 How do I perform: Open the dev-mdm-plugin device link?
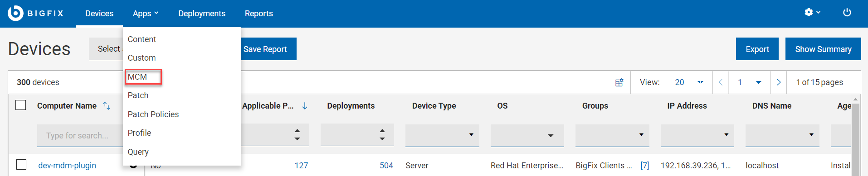[67, 166]
